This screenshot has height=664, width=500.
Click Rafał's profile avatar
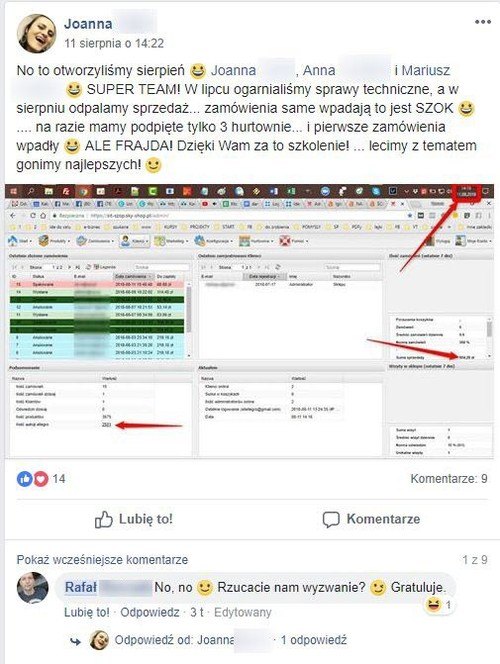tap(33, 587)
